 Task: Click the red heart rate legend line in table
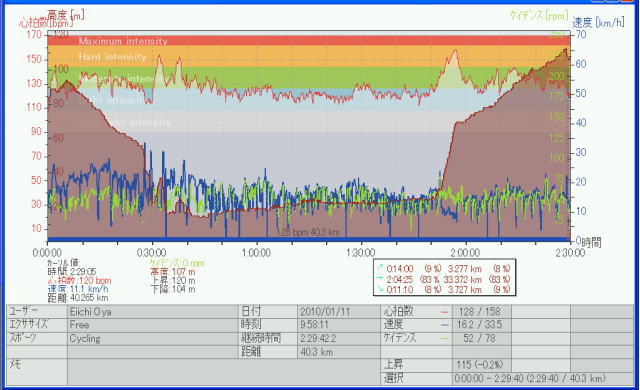[x=444, y=312]
